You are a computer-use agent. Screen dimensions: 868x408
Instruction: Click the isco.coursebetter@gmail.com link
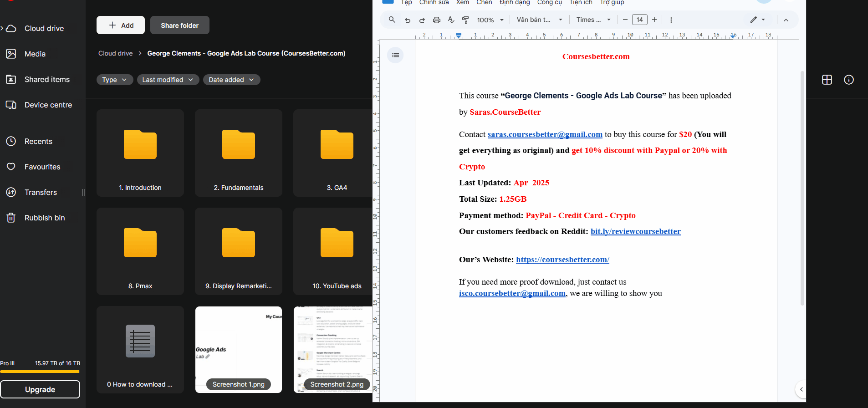coord(512,293)
